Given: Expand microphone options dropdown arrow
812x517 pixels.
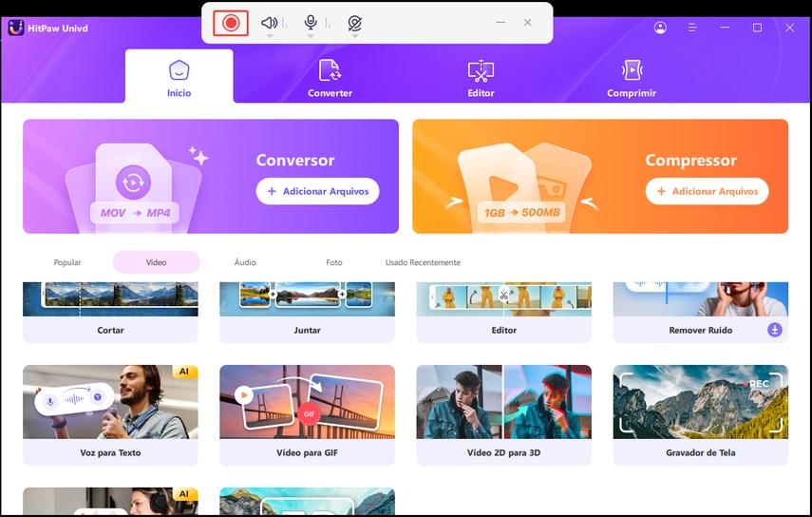Looking at the screenshot, I should [x=311, y=36].
